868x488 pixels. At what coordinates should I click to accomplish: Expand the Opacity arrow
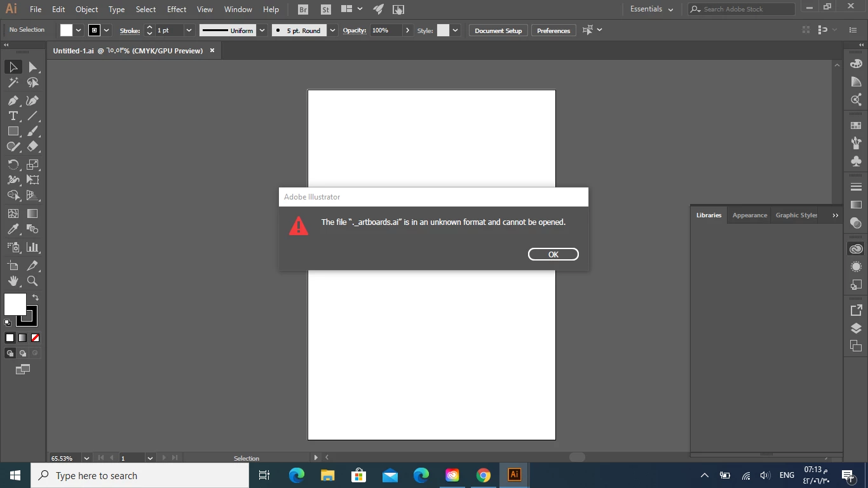pos(407,30)
